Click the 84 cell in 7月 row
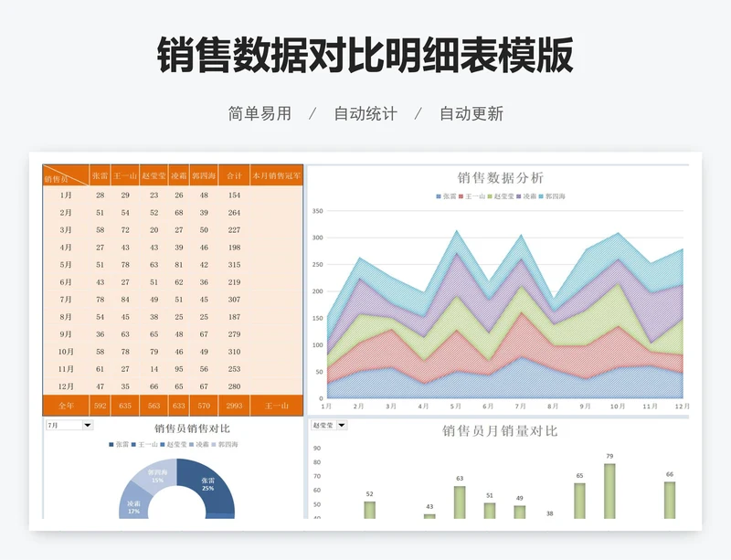This screenshot has width=731, height=560. [125, 300]
